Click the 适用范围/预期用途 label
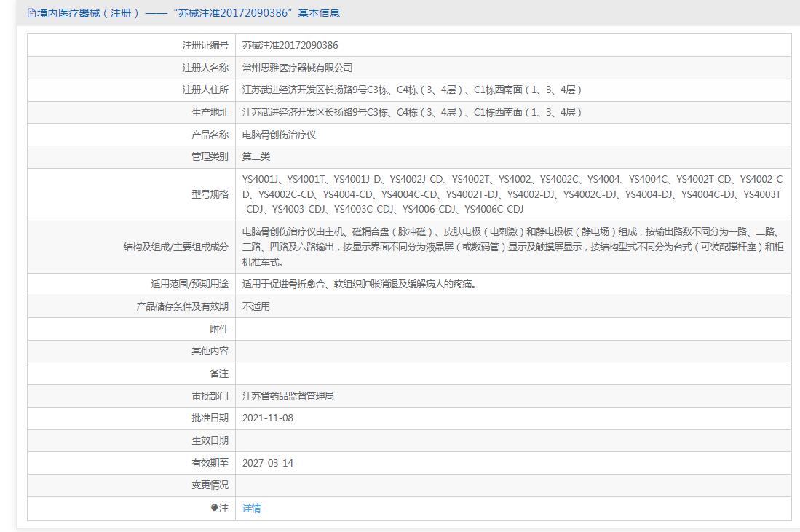Image resolution: width=800 pixels, height=532 pixels. (x=190, y=284)
